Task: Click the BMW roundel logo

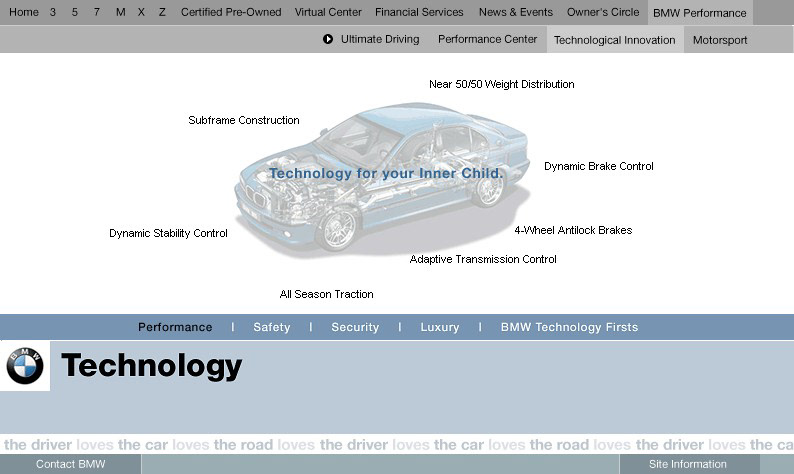Action: pos(25,366)
